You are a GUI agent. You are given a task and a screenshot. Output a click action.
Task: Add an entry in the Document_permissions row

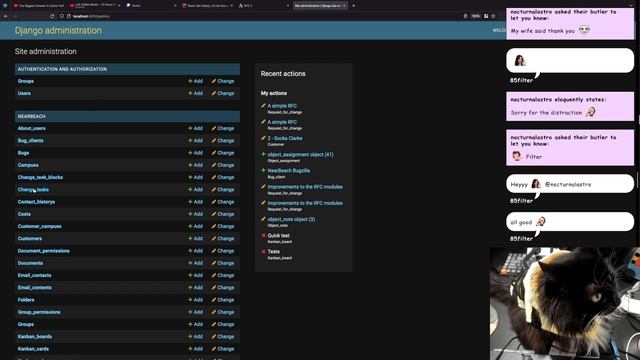tap(196, 251)
